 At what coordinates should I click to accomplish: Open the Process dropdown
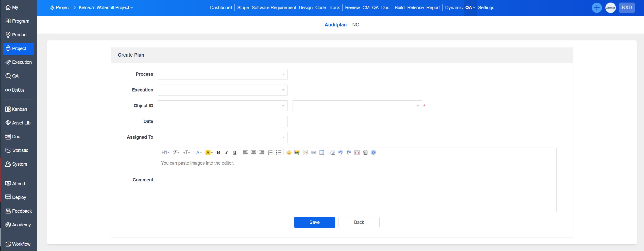click(x=223, y=74)
